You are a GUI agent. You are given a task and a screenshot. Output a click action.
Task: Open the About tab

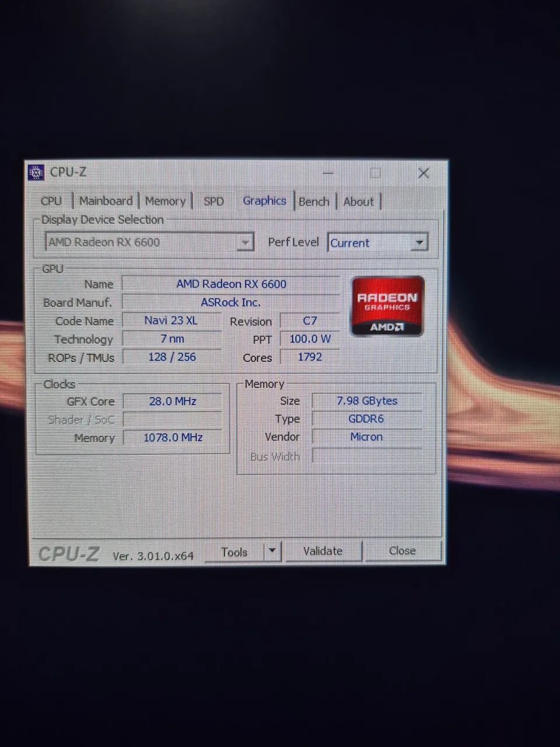[x=358, y=201]
